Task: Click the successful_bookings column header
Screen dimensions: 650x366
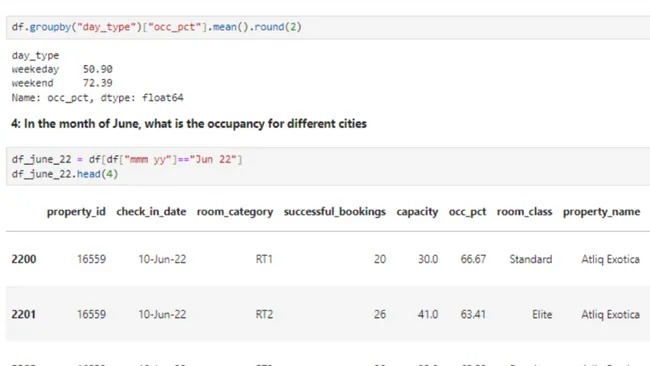Action: pyautogui.click(x=335, y=212)
